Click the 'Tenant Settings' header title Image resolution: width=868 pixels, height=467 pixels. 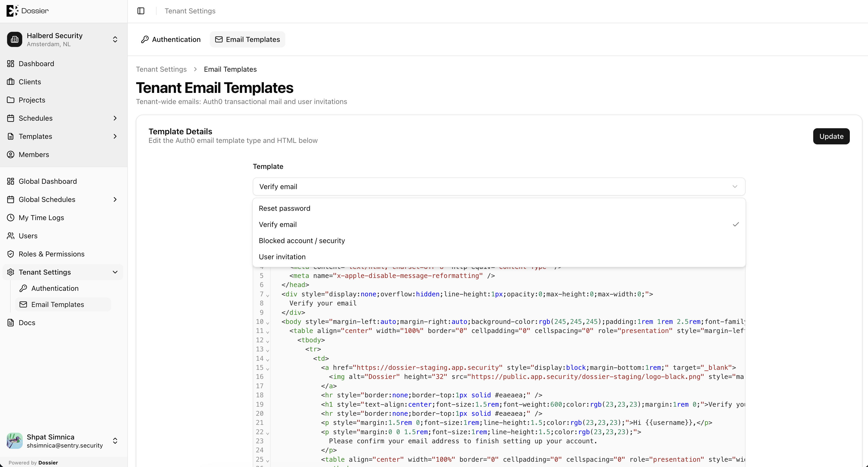coord(190,11)
